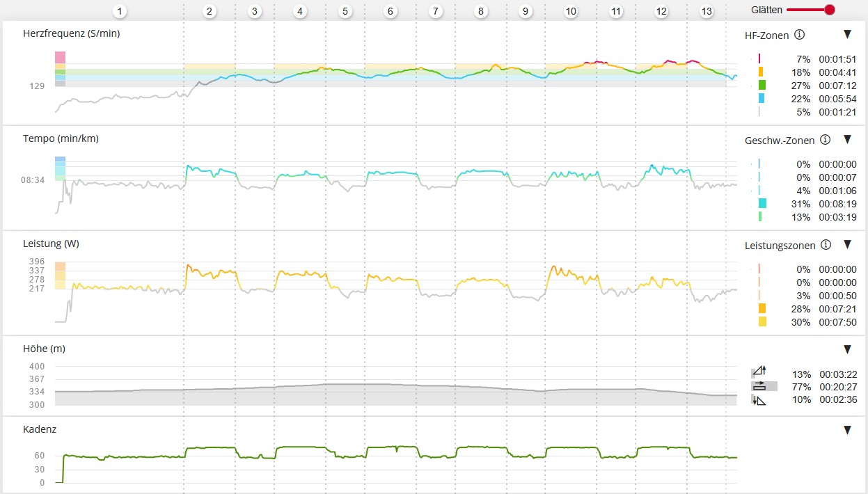Select the flat terrain icon
The width and height of the screenshot is (868, 494).
coord(759,386)
